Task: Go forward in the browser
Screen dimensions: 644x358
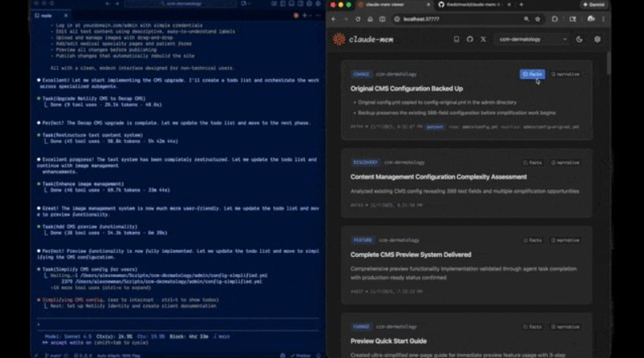Action: point(345,19)
